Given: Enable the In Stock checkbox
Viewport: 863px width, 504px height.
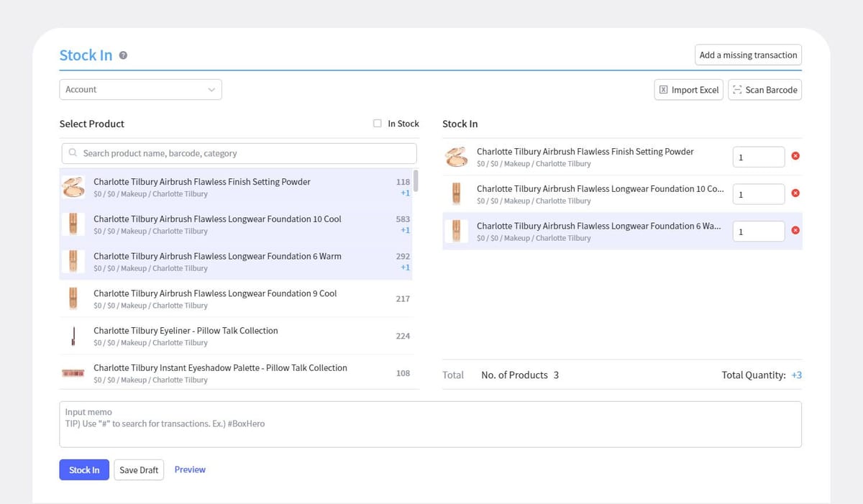Looking at the screenshot, I should point(377,123).
